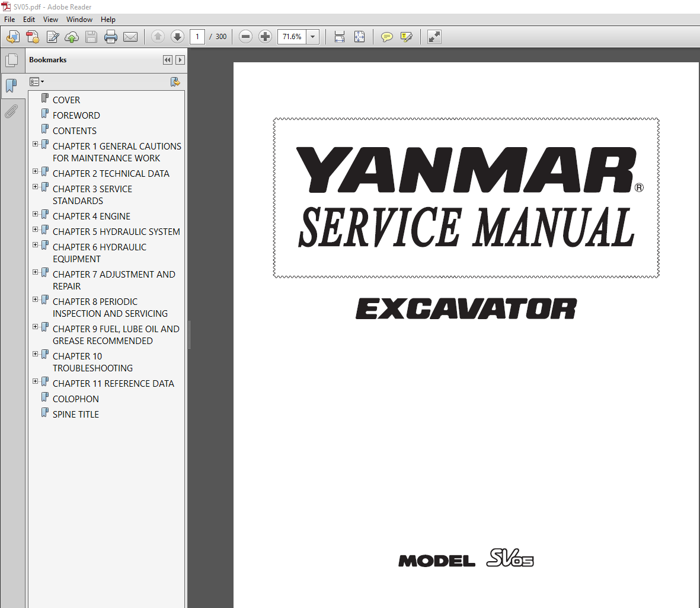Expand the CHAPTER 1 bookmark
Viewport: 700px width, 608px height.
coord(36,144)
